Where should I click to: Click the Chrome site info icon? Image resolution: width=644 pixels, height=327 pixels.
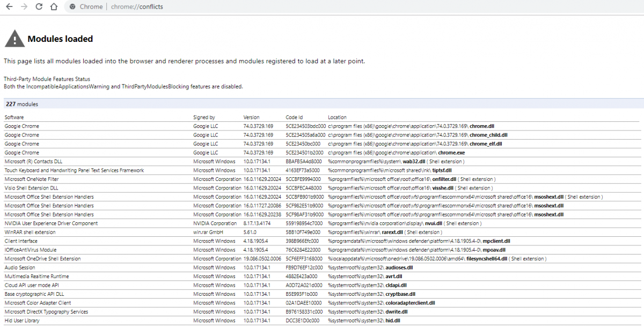tap(72, 7)
